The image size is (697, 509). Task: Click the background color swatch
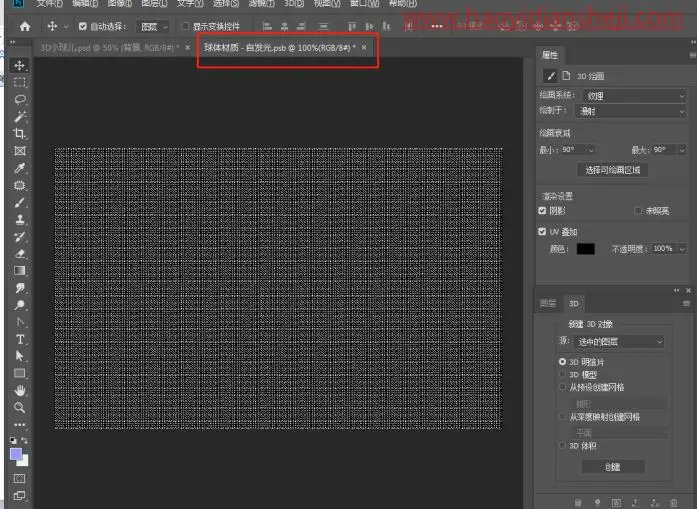tap(24, 461)
